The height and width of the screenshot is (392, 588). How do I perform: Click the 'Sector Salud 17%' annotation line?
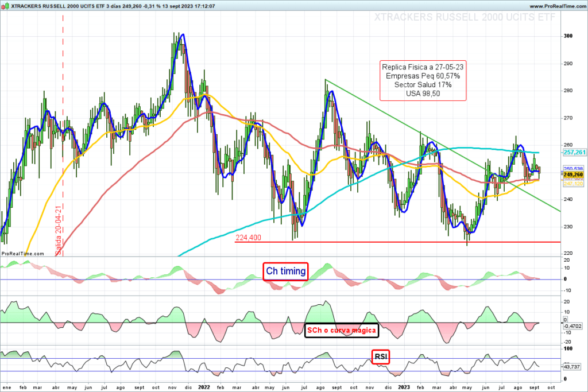[423, 85]
